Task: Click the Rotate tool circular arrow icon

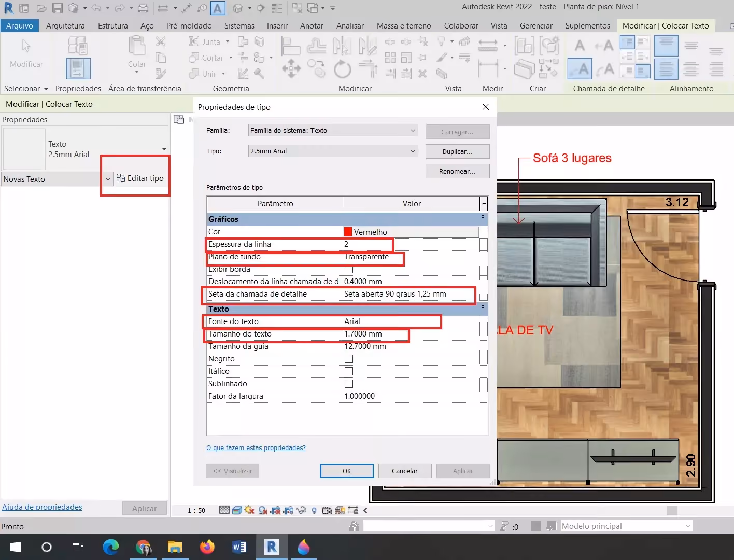Action: [342, 68]
